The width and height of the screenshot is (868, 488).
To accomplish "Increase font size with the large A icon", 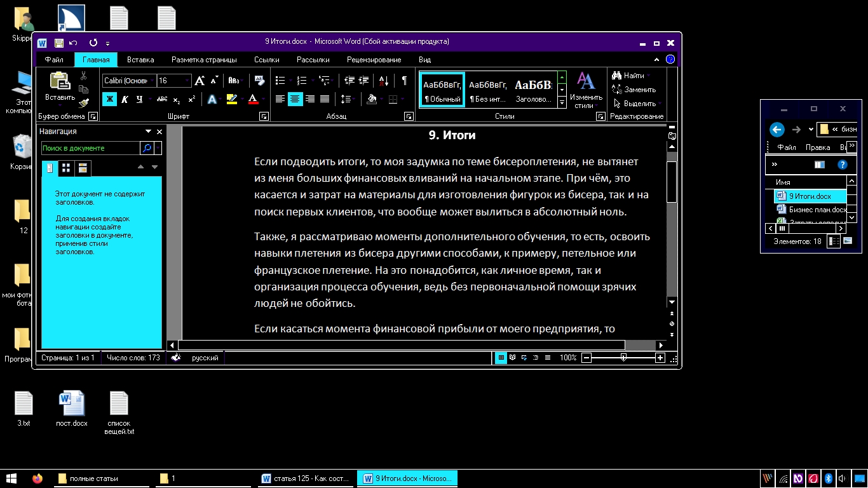I will [200, 81].
